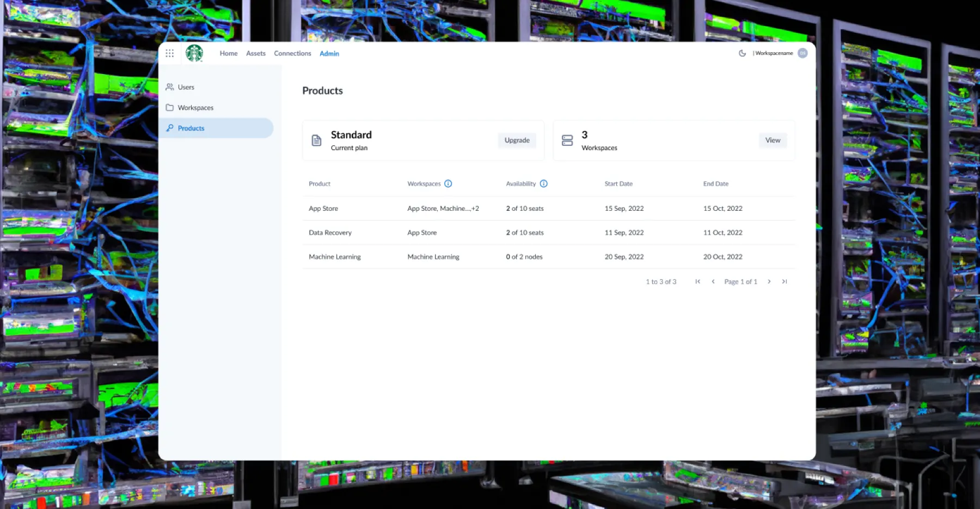Click the document icon beside Standard plan
This screenshot has height=509, width=980.
[x=316, y=140]
